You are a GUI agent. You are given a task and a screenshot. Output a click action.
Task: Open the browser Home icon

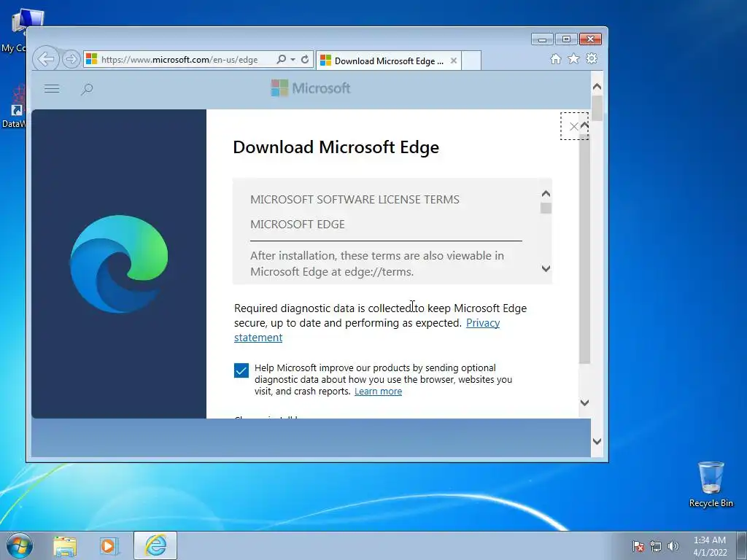click(555, 58)
